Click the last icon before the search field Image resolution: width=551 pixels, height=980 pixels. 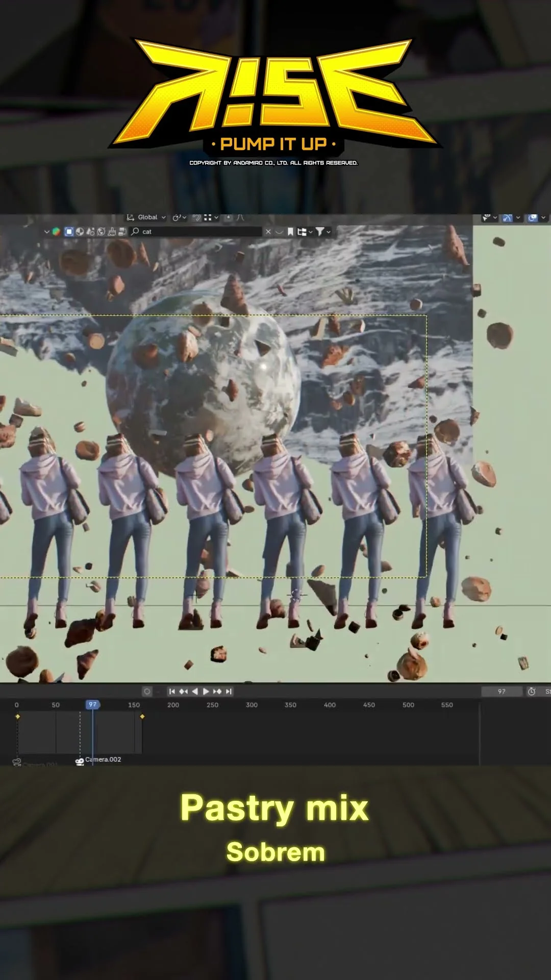tap(122, 232)
